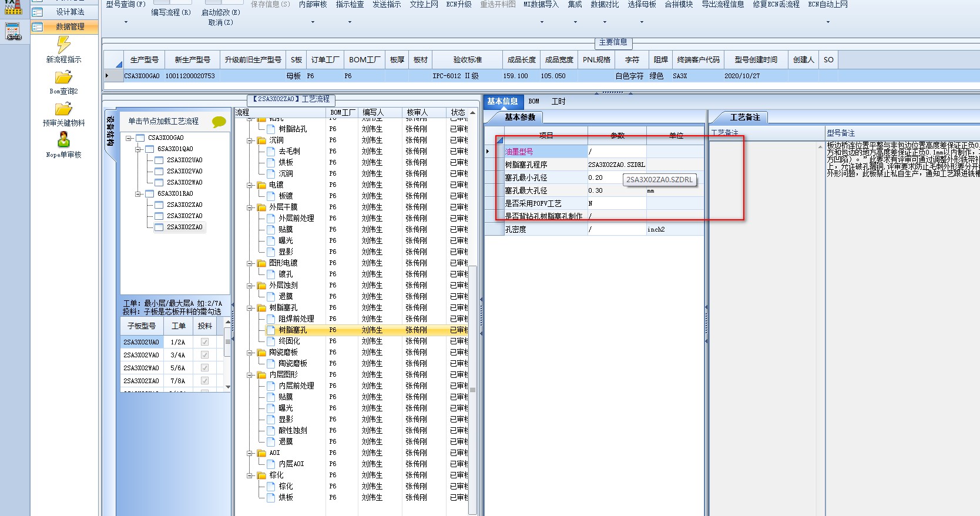Click the 树脂塞孔程序 parameter value field
The height and width of the screenshot is (516, 980).
[x=617, y=165]
